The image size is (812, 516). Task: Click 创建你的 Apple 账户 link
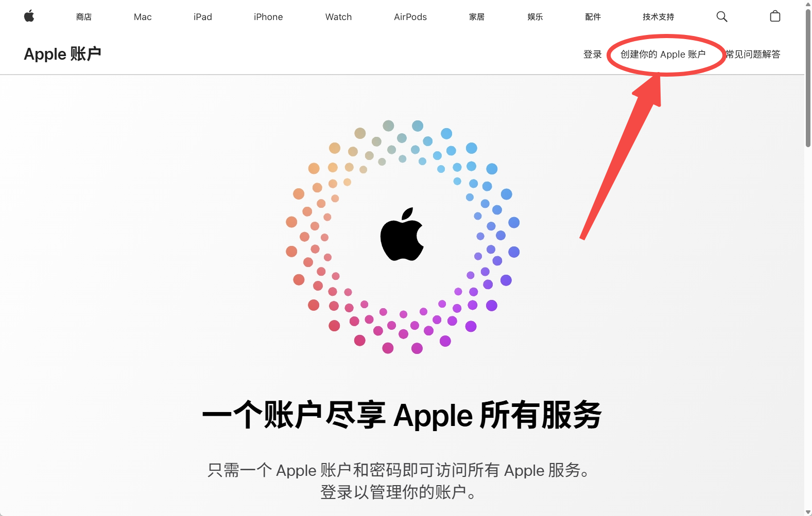click(663, 55)
